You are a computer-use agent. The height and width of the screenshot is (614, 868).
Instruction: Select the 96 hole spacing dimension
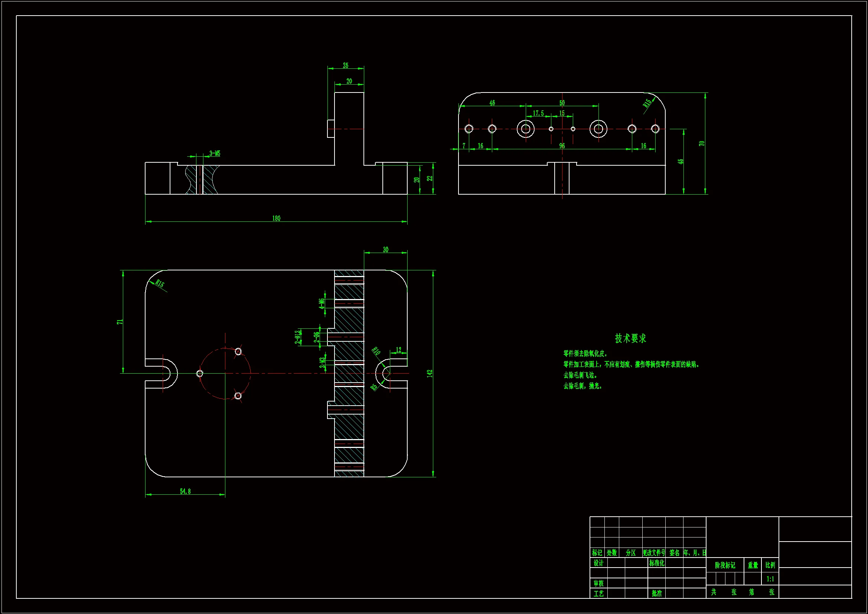click(562, 146)
